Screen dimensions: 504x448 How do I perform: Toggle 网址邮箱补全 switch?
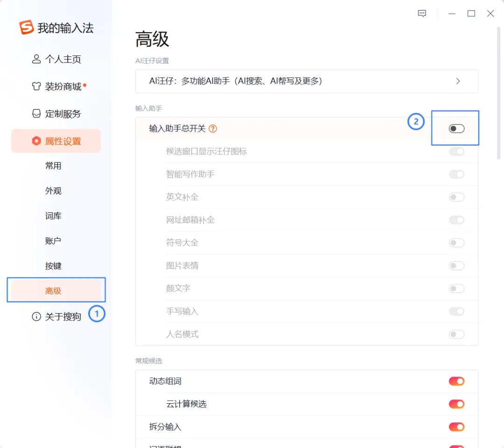pyautogui.click(x=456, y=220)
